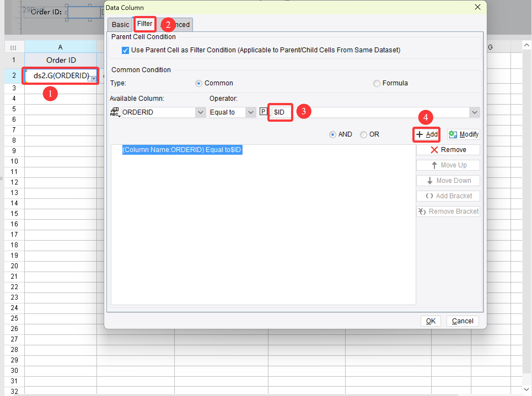Select the OR radio button
The height and width of the screenshot is (396, 532).
tap(364, 134)
